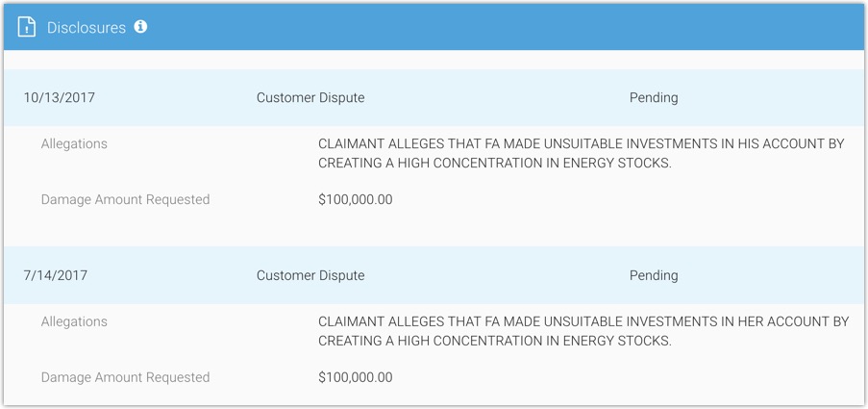Click Customer Dispute in the 10/13/2017 row

[x=310, y=97]
